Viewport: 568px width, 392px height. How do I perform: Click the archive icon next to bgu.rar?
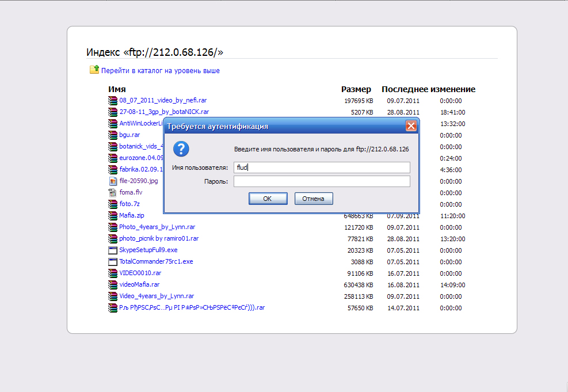[113, 135]
